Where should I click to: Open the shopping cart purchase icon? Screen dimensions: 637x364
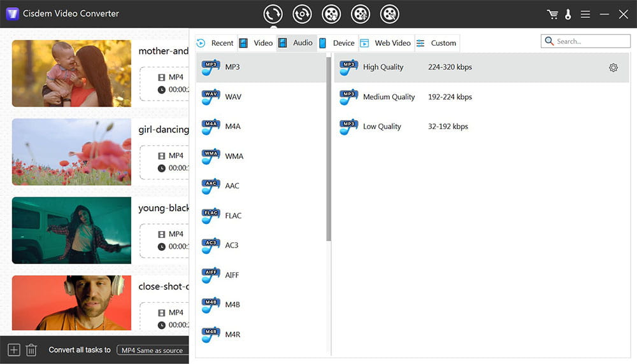point(552,14)
